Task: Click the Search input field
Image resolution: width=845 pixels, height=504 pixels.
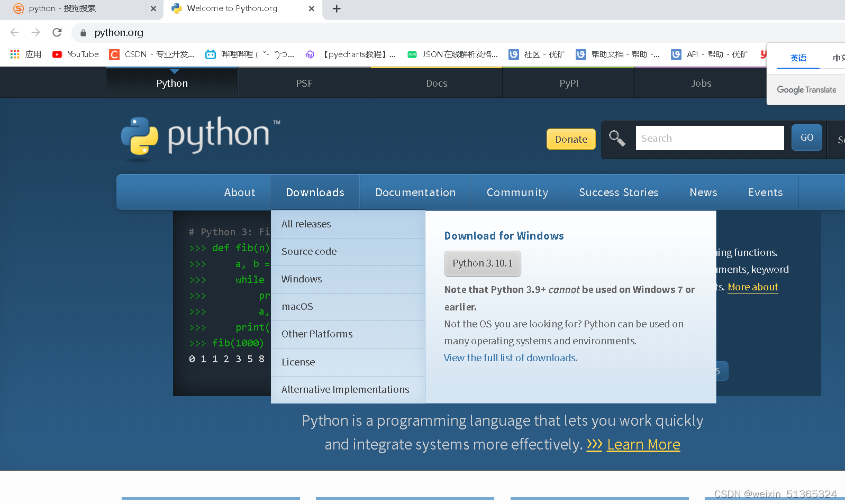Action: click(x=710, y=138)
